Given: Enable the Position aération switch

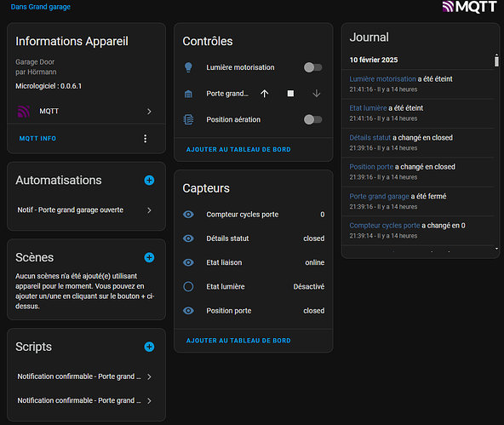Looking at the screenshot, I should pyautogui.click(x=312, y=119).
